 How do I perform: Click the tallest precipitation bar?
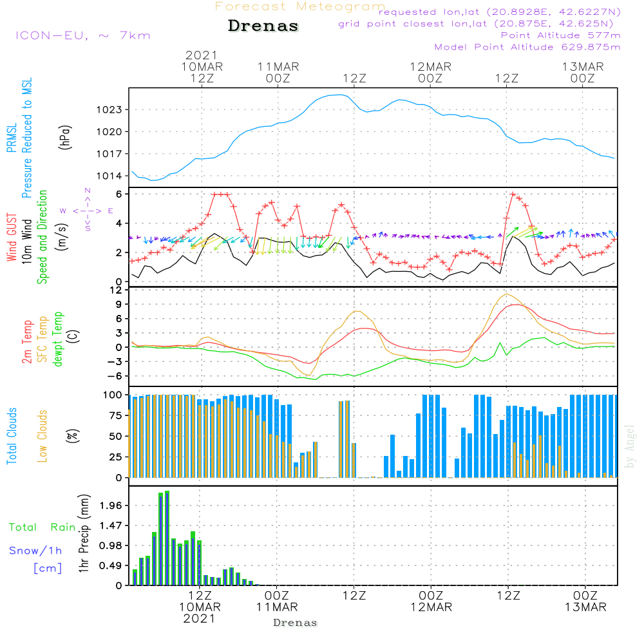[167, 538]
